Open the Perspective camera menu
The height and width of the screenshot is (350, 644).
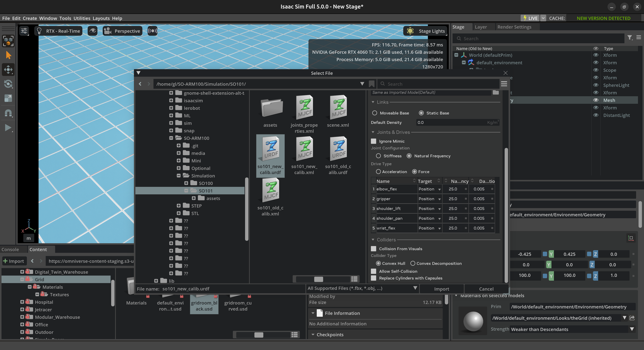point(122,31)
